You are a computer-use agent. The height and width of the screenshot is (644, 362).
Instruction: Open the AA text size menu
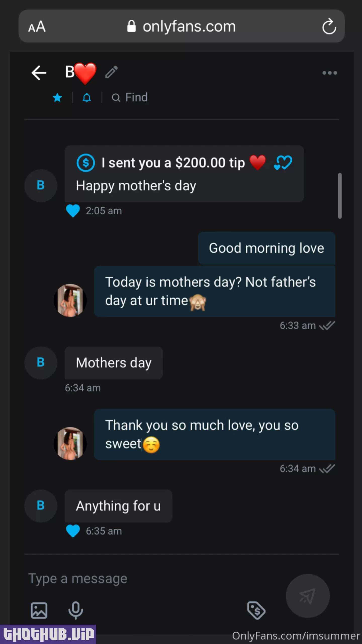click(37, 26)
